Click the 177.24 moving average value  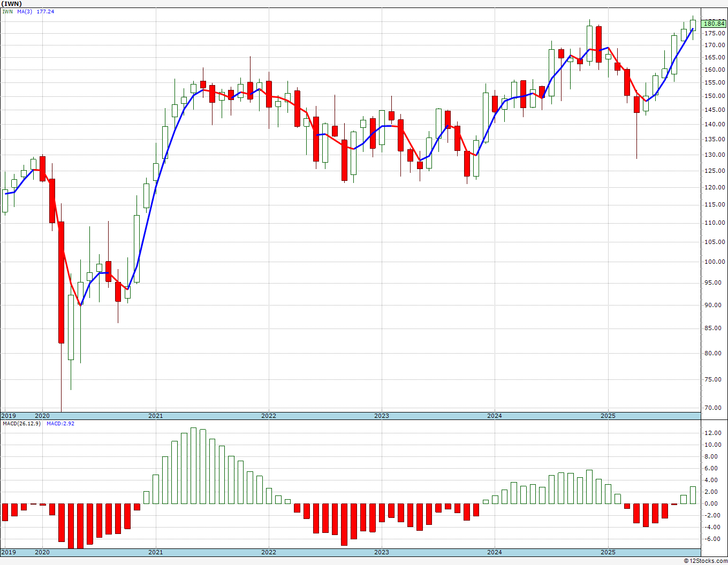(45, 11)
